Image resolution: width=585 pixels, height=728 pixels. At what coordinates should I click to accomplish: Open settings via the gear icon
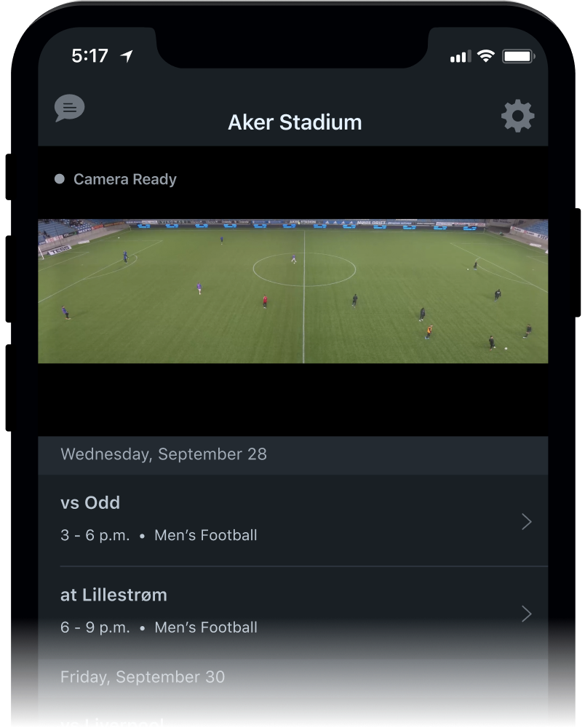pyautogui.click(x=517, y=115)
